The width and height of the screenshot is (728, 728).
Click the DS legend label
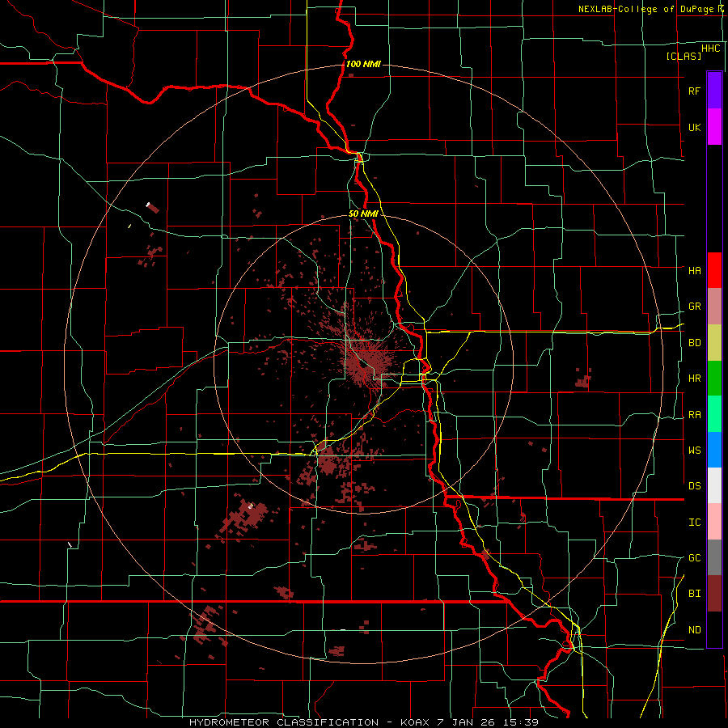coord(694,486)
